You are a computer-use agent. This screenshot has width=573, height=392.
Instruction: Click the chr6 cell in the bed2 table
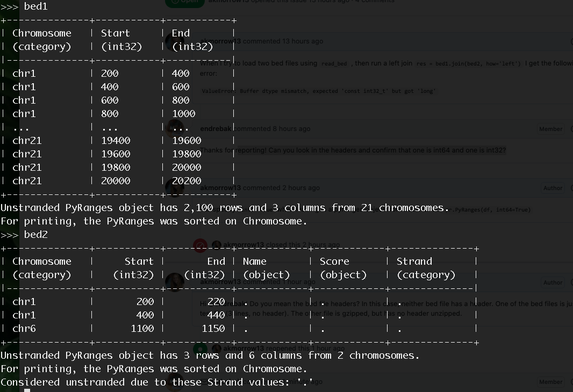[x=24, y=329]
